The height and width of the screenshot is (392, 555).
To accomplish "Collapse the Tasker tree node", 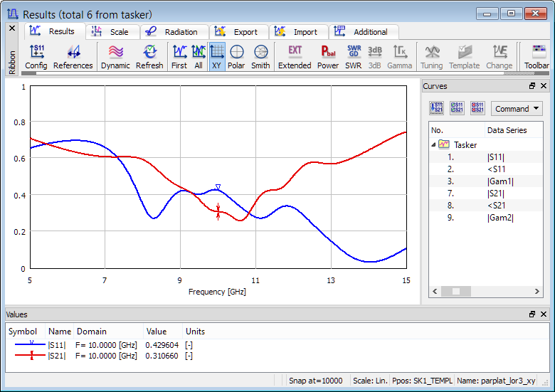I will coord(434,144).
